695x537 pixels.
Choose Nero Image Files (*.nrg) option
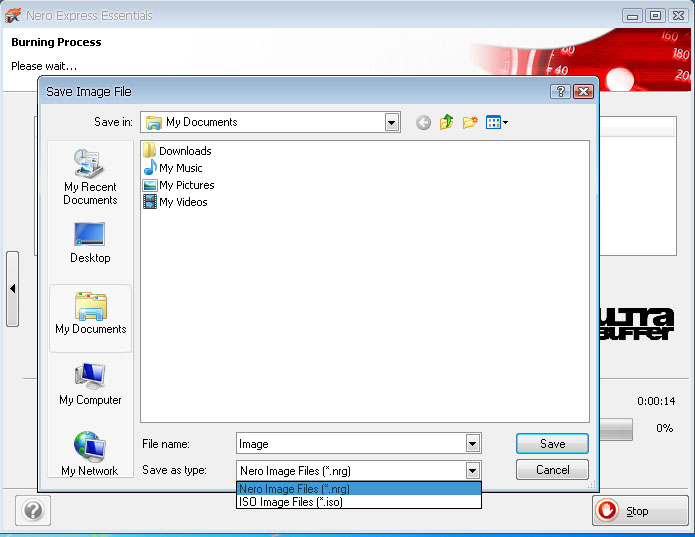[359, 489]
